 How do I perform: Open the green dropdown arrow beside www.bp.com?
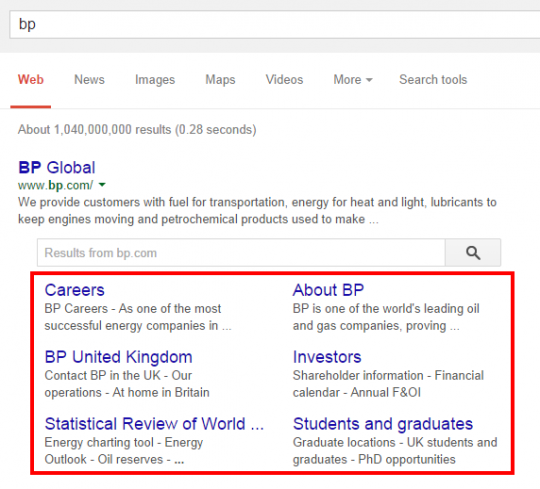coord(102,185)
